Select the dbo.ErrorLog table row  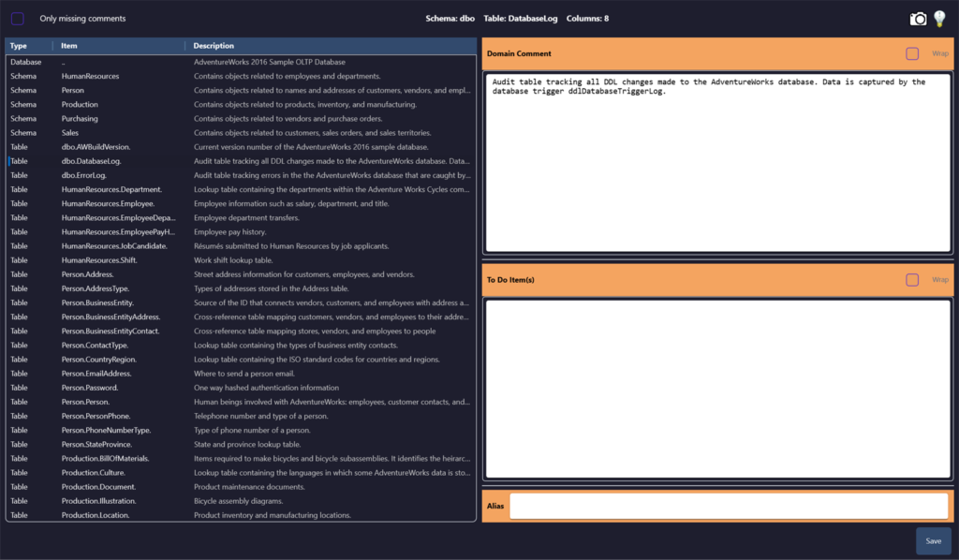241,175
